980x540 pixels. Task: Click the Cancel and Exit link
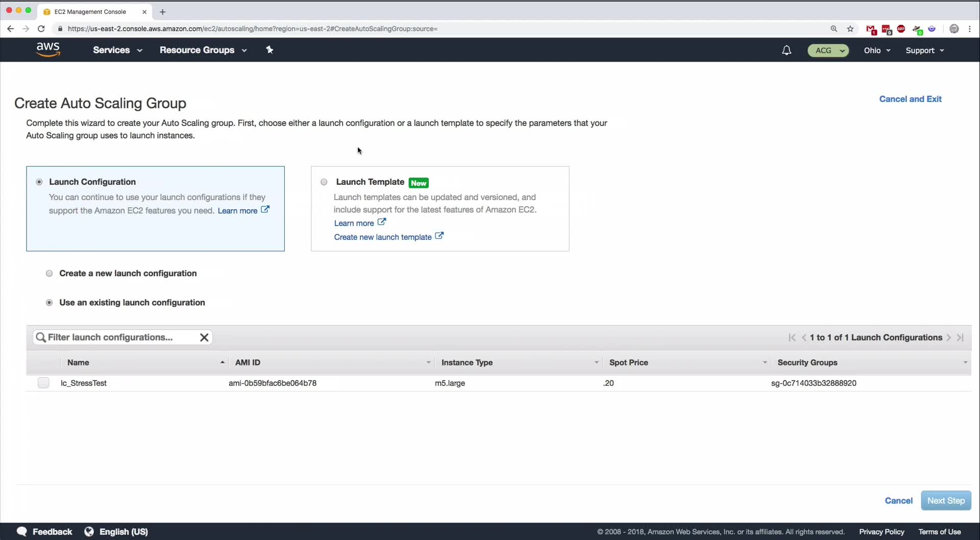pyautogui.click(x=910, y=99)
